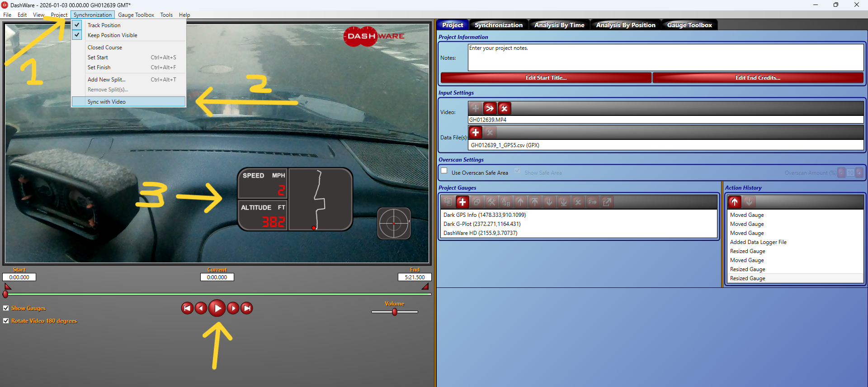Open the Gauge Toolbox menu in menu bar
868x387 pixels.
point(136,15)
